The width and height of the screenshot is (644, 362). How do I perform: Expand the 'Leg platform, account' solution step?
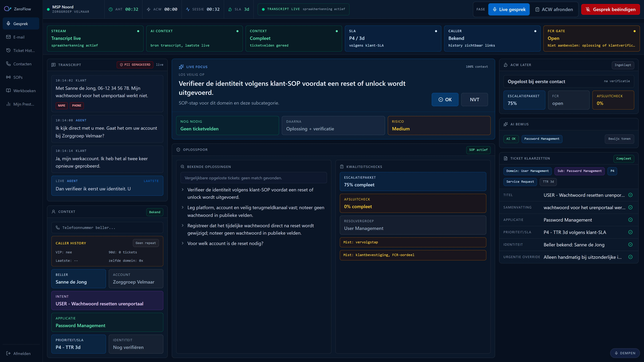click(182, 207)
